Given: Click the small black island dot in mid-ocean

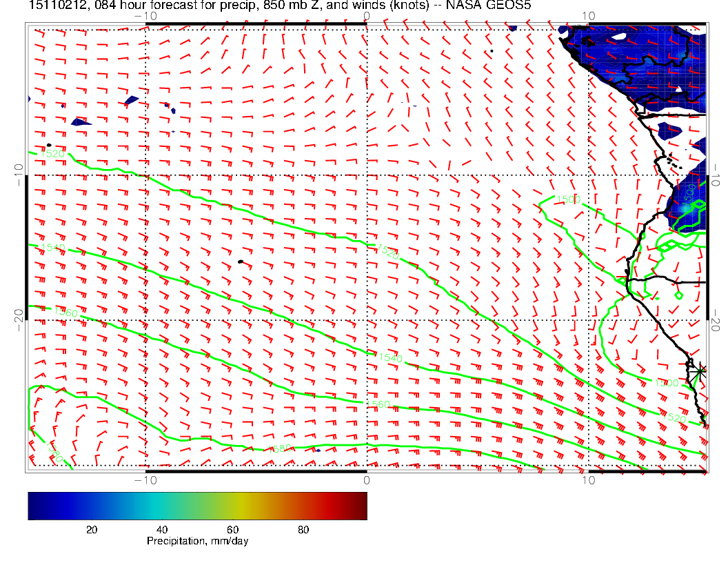Looking at the screenshot, I should pos(240,261).
